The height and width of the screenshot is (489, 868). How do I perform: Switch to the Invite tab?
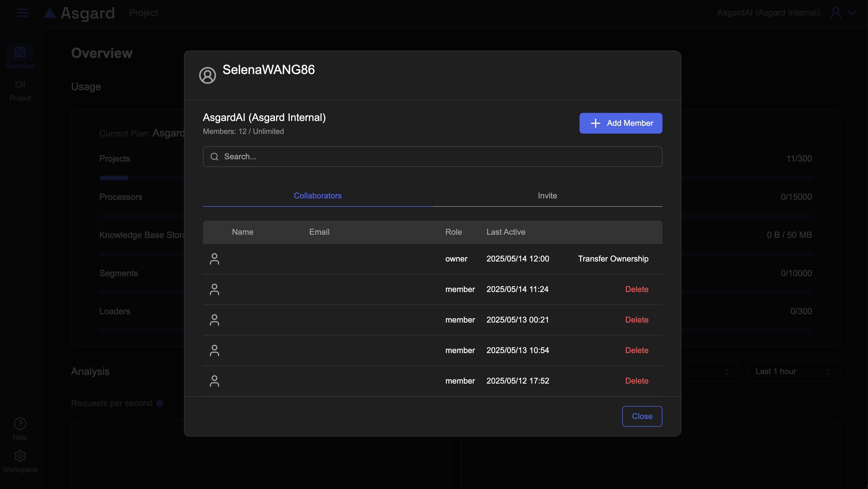(547, 196)
